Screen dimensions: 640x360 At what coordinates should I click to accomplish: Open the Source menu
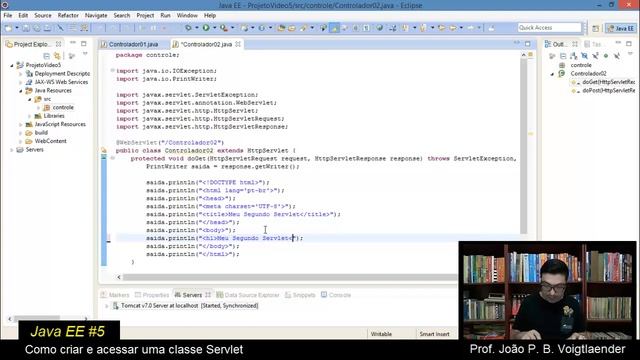point(43,16)
